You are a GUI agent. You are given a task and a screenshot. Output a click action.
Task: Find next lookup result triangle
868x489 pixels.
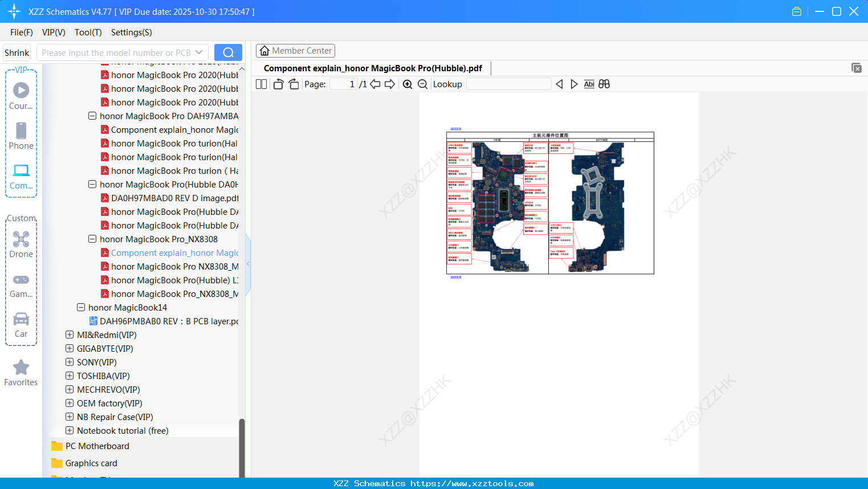574,84
